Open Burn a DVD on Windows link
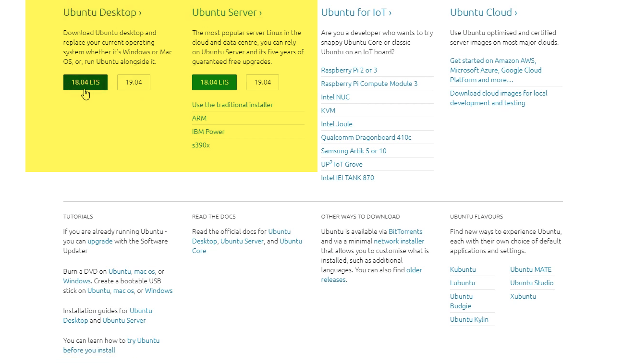The height and width of the screenshot is (364, 635). tap(77, 281)
